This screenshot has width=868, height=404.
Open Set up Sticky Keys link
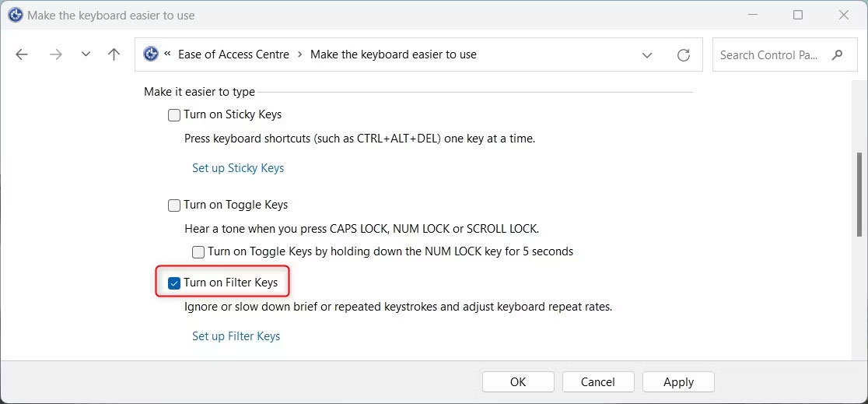point(238,168)
